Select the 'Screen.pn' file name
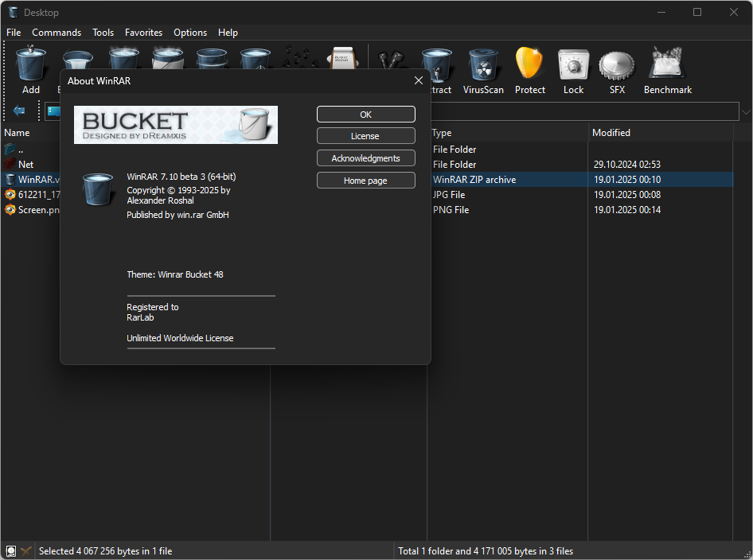This screenshot has height=560, width=753. tap(39, 210)
